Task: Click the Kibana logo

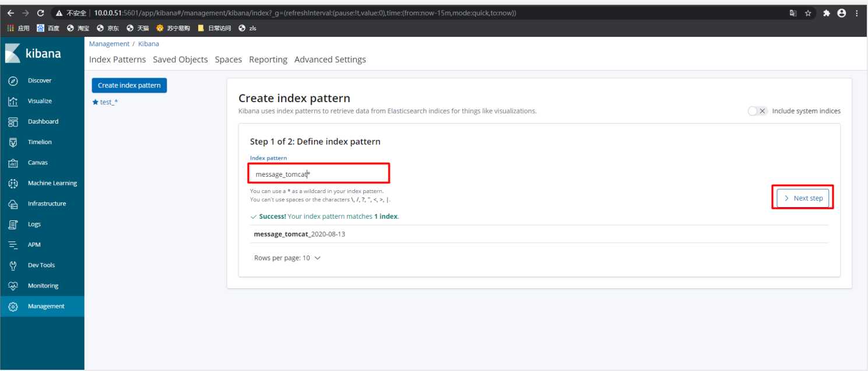Action: [33, 54]
